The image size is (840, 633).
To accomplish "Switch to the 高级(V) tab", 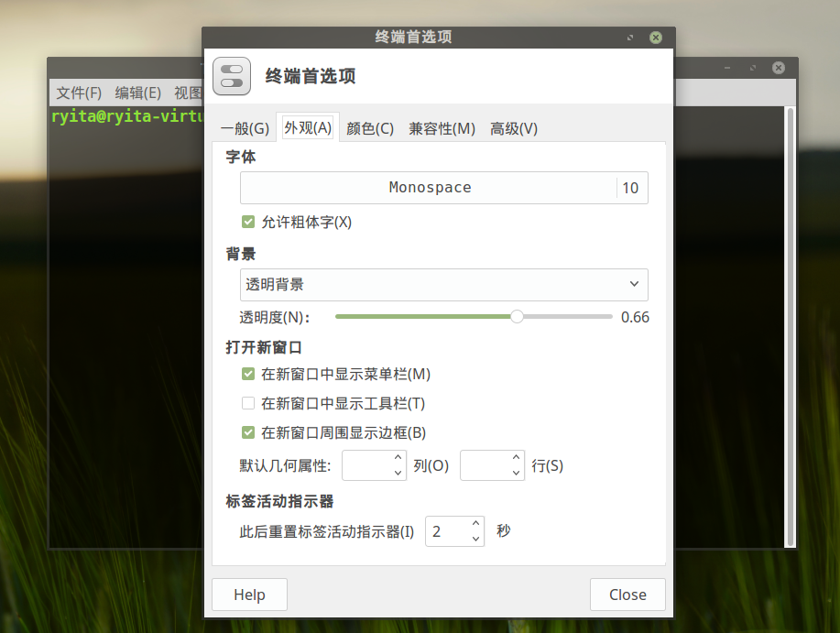I will (514, 128).
